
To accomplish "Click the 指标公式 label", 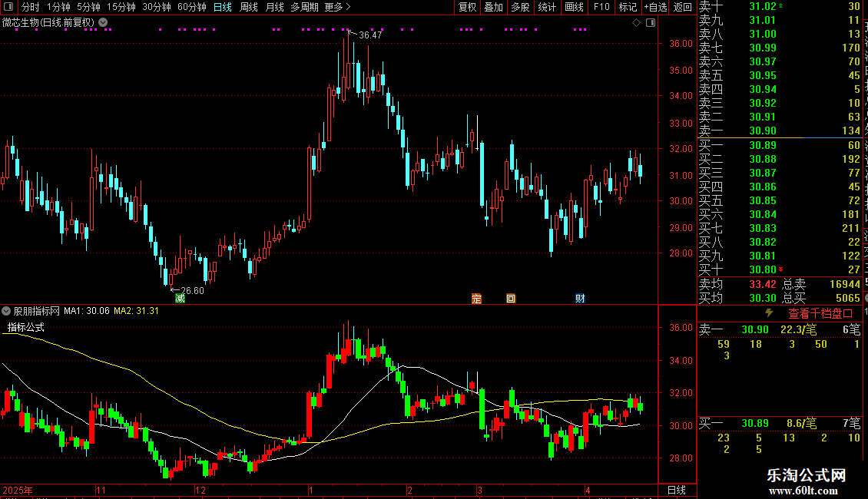I will (x=25, y=327).
